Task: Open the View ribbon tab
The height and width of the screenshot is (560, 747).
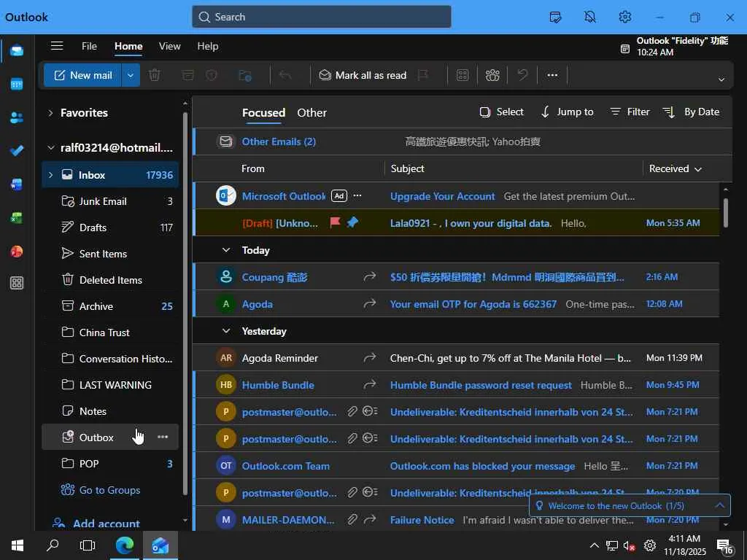Action: 169,46
